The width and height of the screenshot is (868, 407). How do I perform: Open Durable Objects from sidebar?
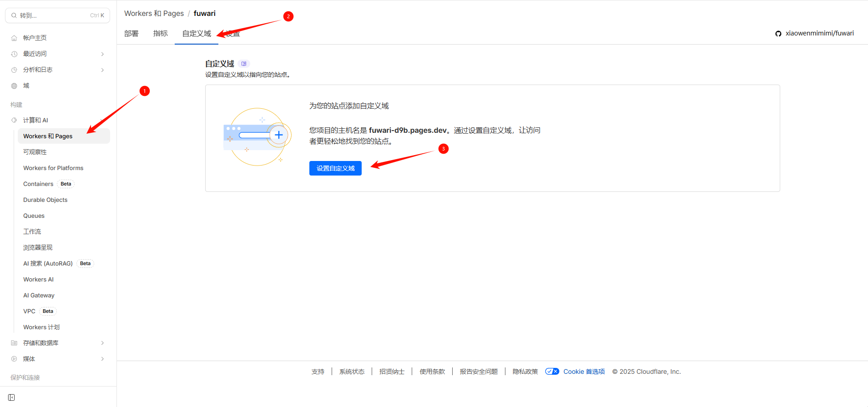45,200
